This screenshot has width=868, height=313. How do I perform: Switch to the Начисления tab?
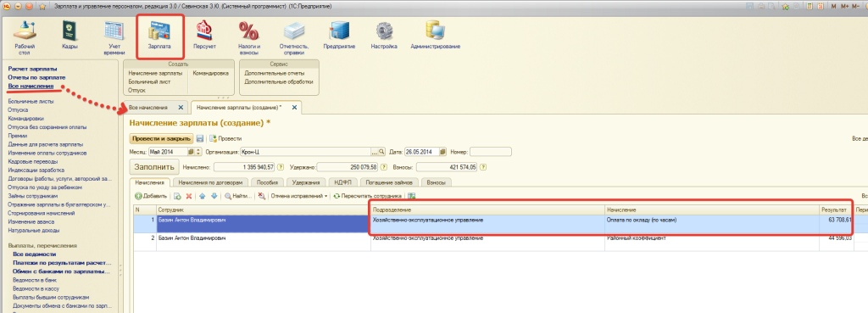pyautogui.click(x=149, y=182)
